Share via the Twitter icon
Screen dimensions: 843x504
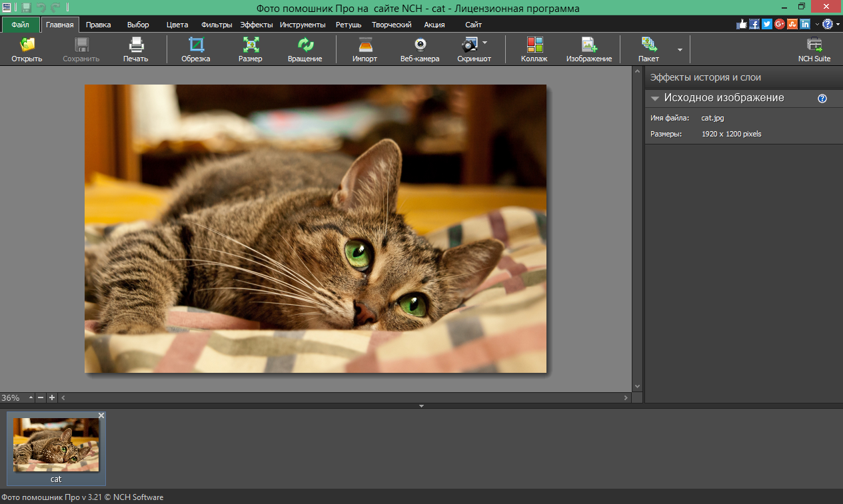coord(766,23)
